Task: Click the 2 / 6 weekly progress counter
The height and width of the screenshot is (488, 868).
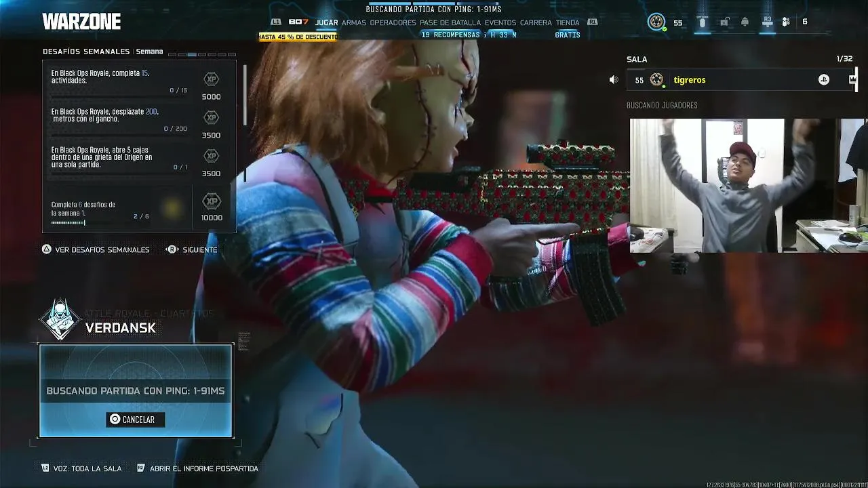Action: click(142, 217)
